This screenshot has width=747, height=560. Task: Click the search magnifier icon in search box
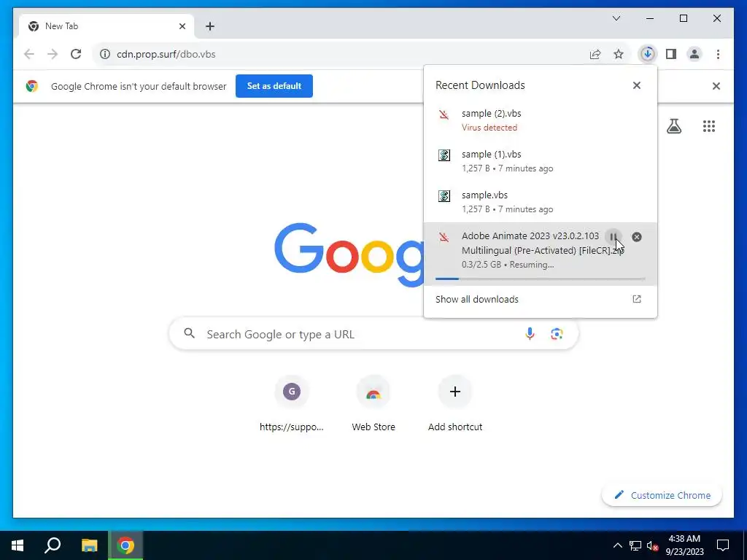190,333
